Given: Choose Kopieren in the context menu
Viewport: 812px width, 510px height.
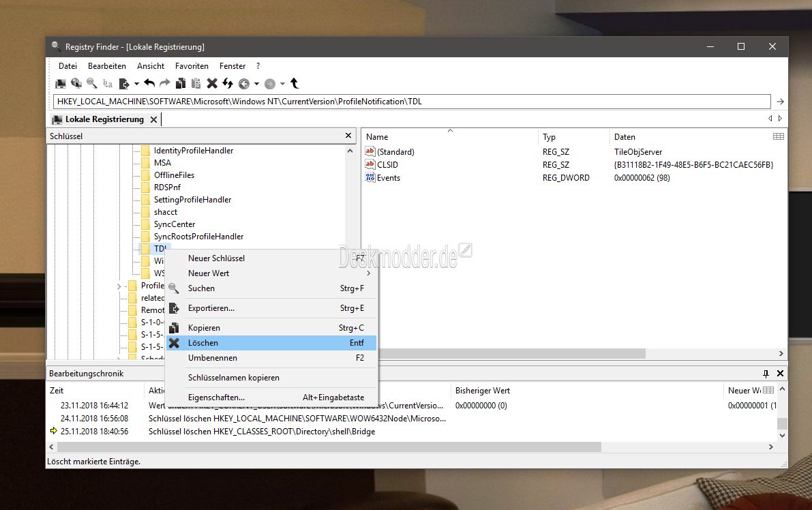Looking at the screenshot, I should (x=272, y=328).
